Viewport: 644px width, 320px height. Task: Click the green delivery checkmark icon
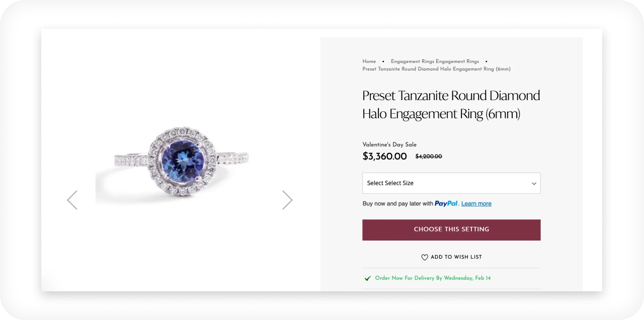tap(368, 278)
